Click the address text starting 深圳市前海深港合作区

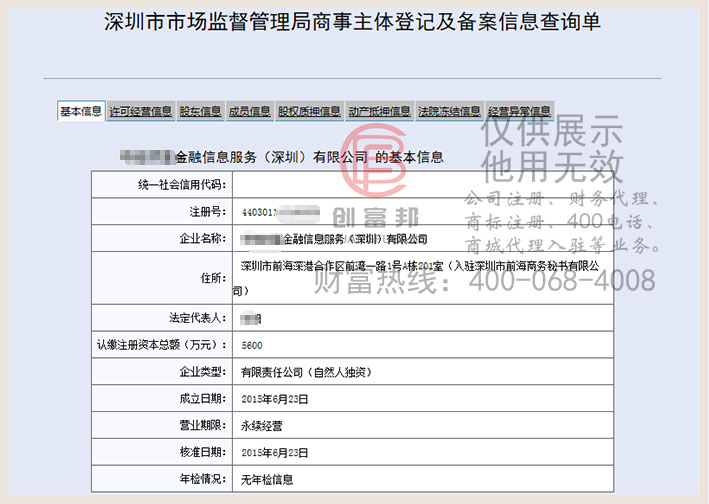(416, 278)
